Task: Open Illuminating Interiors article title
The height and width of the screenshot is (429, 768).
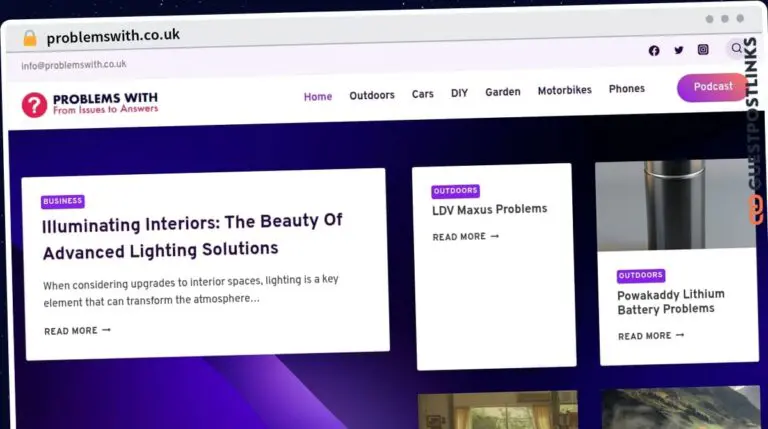Action: coord(192,236)
